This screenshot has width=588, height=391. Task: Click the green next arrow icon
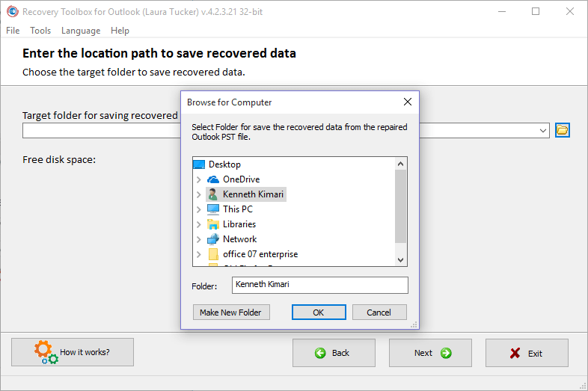(x=446, y=353)
